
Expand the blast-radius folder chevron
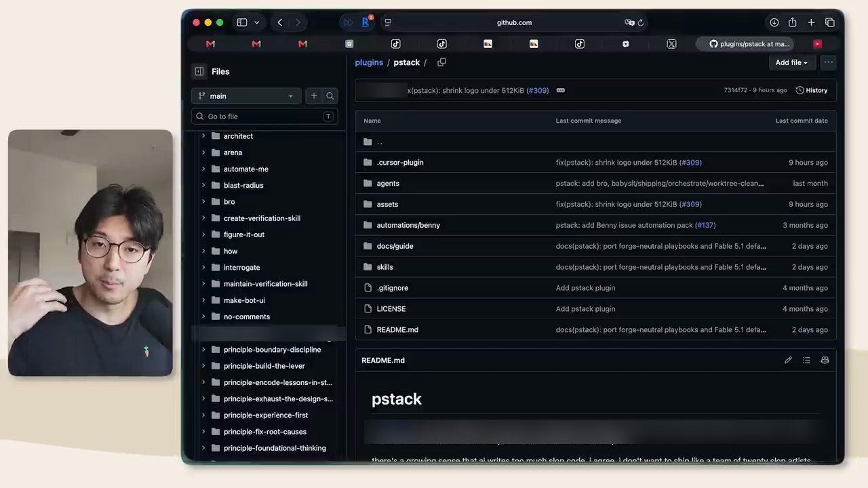(x=203, y=185)
